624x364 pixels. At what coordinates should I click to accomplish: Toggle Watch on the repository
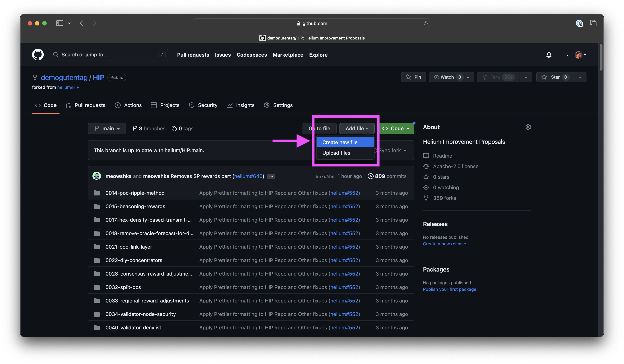pyautogui.click(x=447, y=77)
